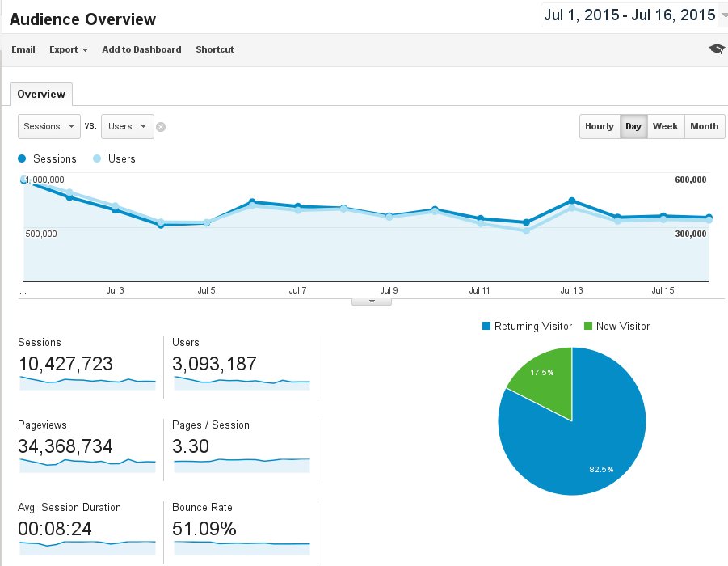Screen dimensions: 728x566
Task: Click Add to Dashboard
Action: [x=141, y=49]
